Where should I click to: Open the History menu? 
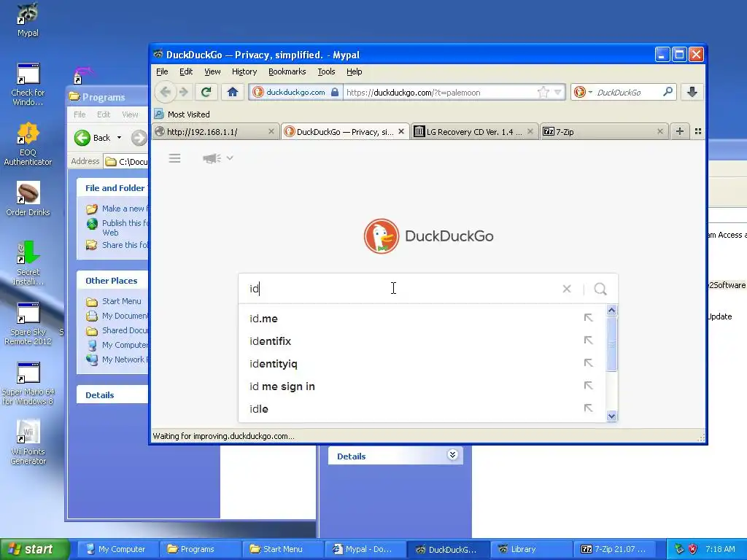(244, 71)
